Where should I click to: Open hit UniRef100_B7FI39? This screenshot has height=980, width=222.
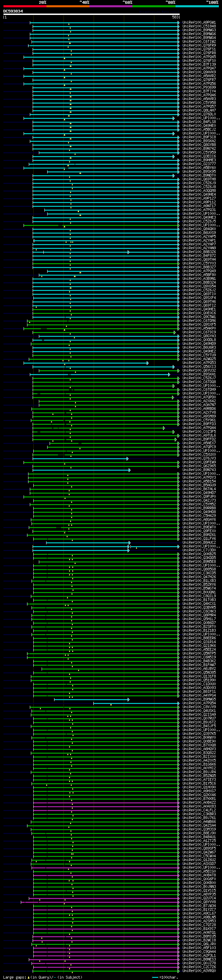tap(199, 65)
